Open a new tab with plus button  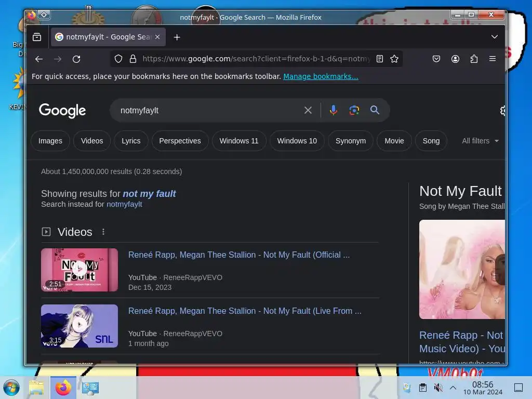point(177,37)
